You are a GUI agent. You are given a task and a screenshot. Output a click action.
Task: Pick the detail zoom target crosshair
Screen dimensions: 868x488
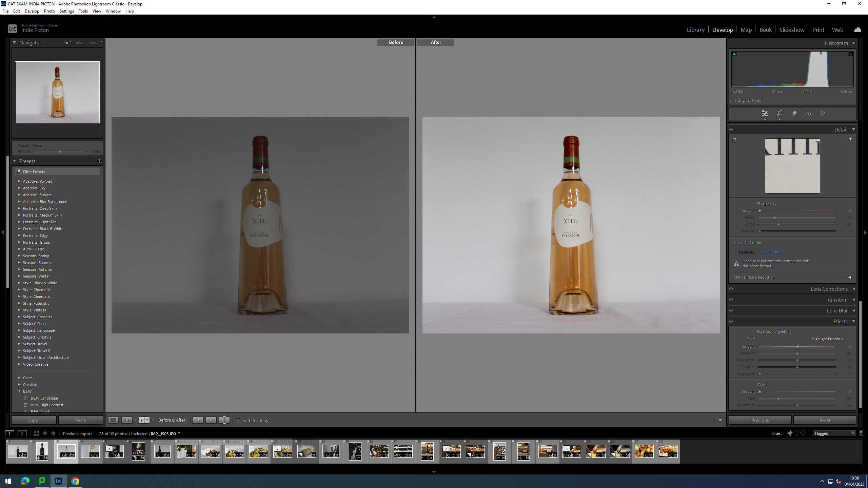point(734,140)
